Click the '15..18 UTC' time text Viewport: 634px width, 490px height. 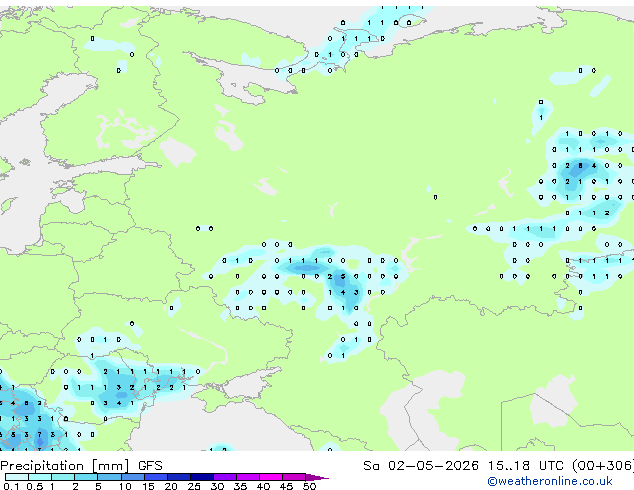click(x=526, y=466)
